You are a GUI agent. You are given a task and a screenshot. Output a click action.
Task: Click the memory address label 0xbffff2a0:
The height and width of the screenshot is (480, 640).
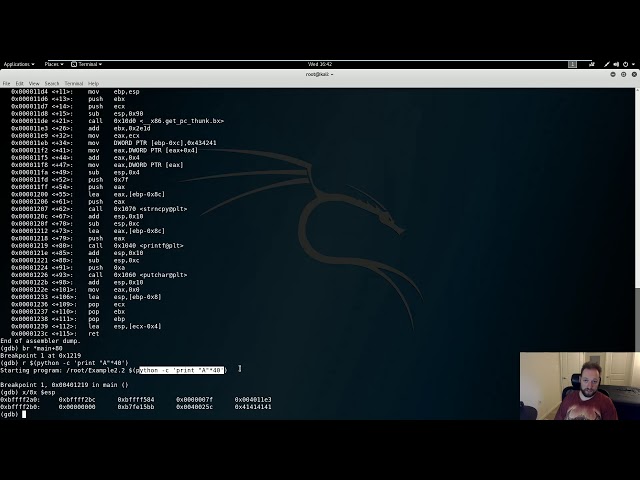[x=20, y=400]
